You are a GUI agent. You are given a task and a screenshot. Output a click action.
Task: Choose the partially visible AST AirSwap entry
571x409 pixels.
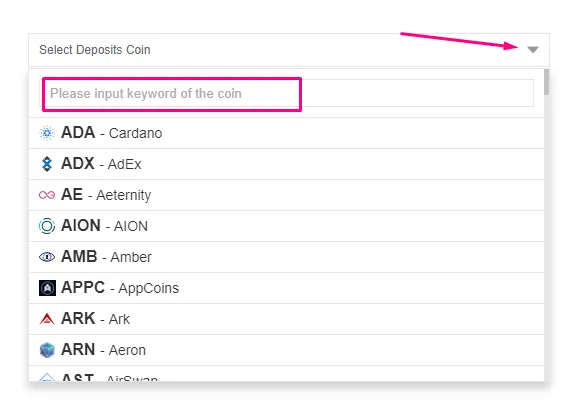pyautogui.click(x=286, y=374)
